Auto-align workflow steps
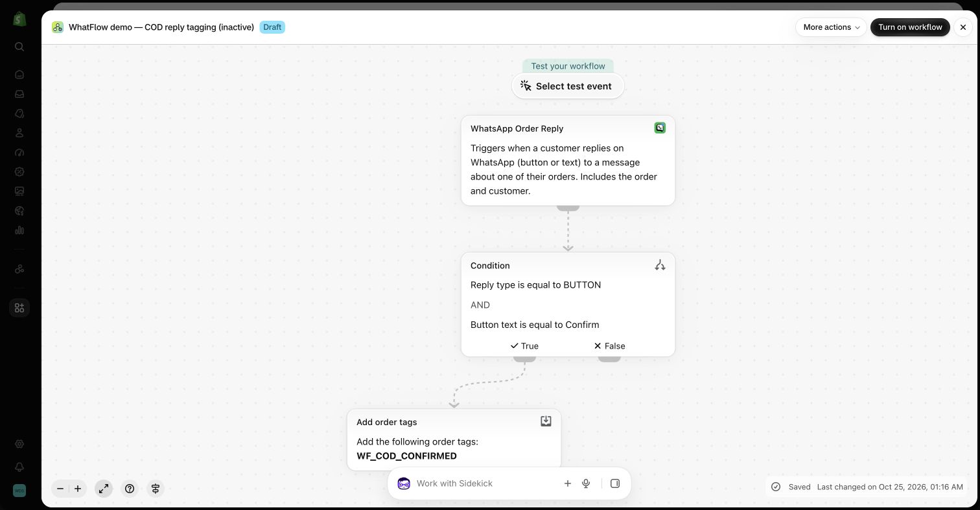The width and height of the screenshot is (980, 510). tap(156, 489)
